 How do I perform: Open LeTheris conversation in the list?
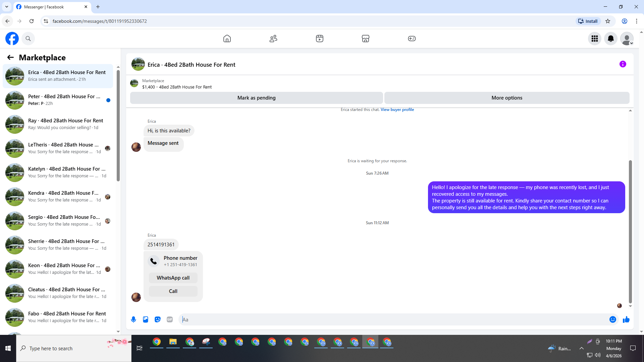point(58,148)
